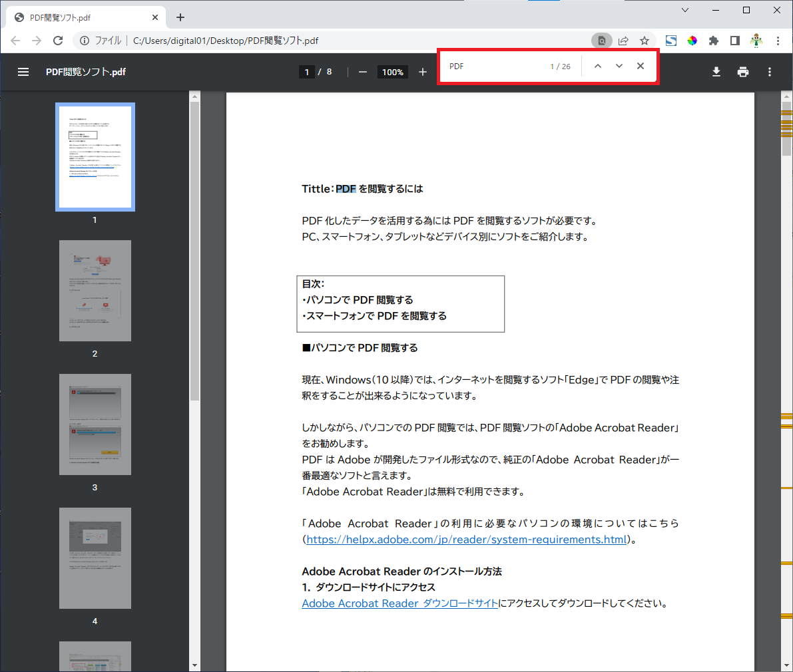Click thumbnail panel scroll down arrow
The image size is (793, 672).
194,665
